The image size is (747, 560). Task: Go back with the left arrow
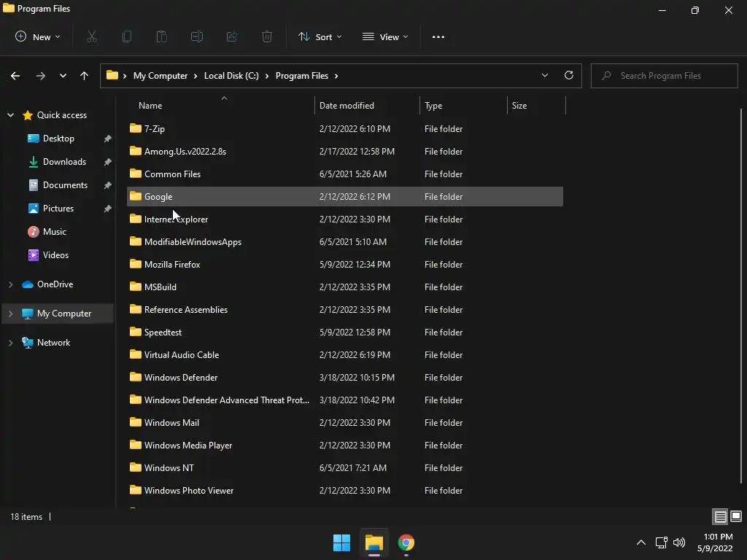click(15, 76)
